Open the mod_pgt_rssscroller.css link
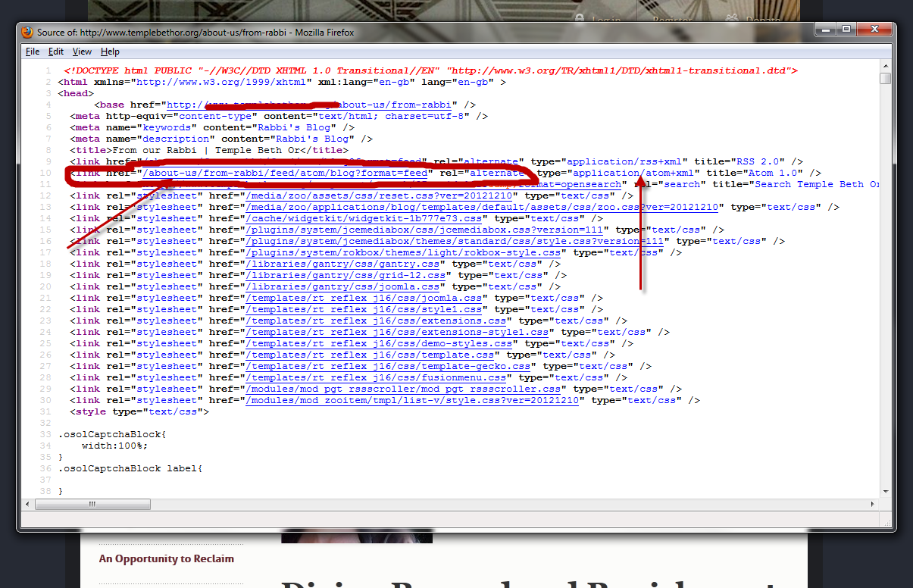 point(404,389)
